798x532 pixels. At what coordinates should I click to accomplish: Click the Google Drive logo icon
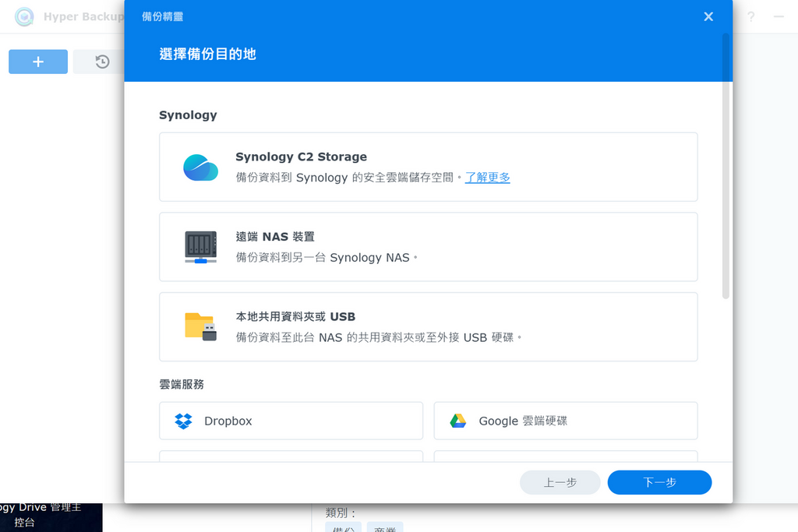tap(458, 421)
